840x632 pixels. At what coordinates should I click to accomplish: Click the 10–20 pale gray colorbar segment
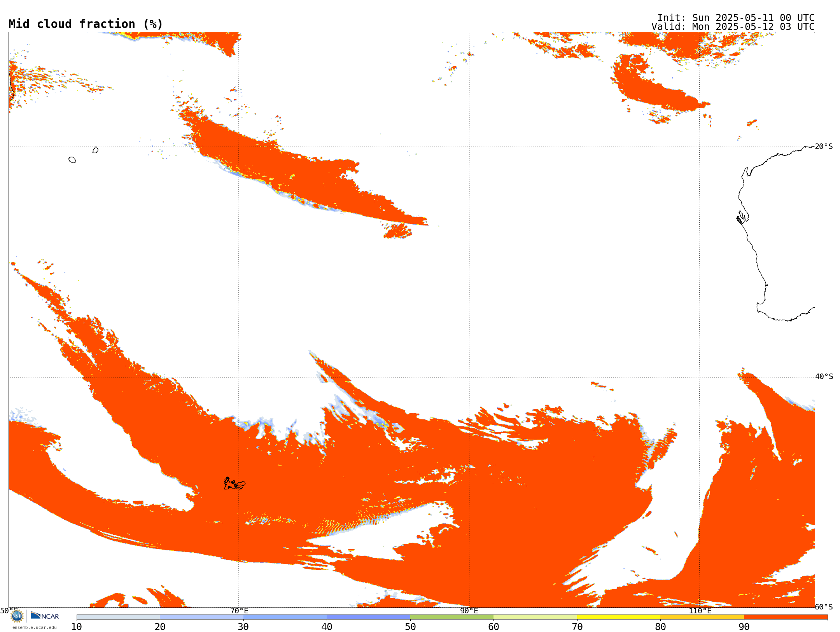tap(118, 617)
